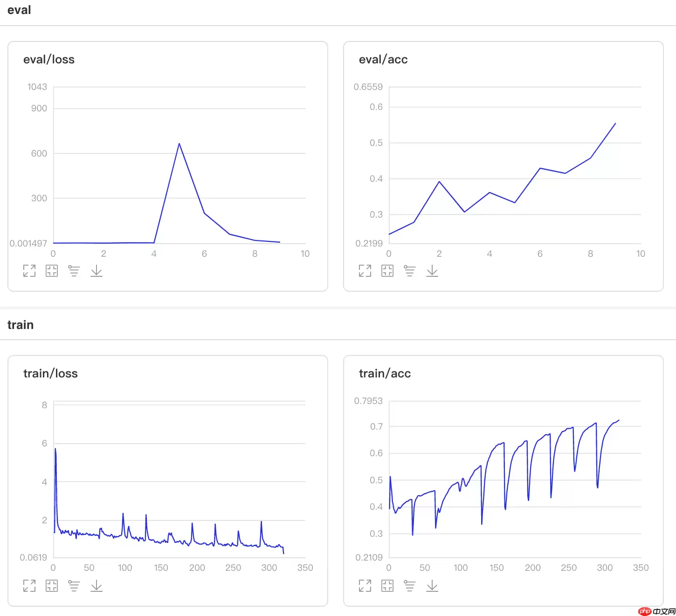
Task: Toggle axis lines icon under train/loss
Action: 74,586
